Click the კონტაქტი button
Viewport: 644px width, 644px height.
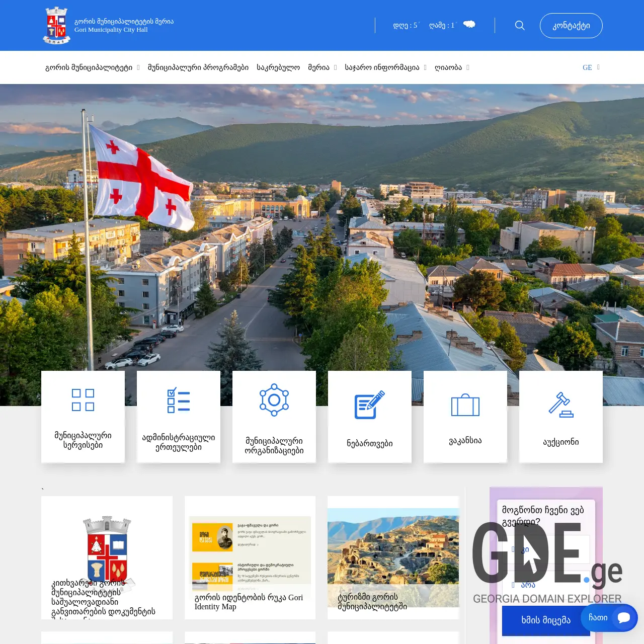(571, 25)
